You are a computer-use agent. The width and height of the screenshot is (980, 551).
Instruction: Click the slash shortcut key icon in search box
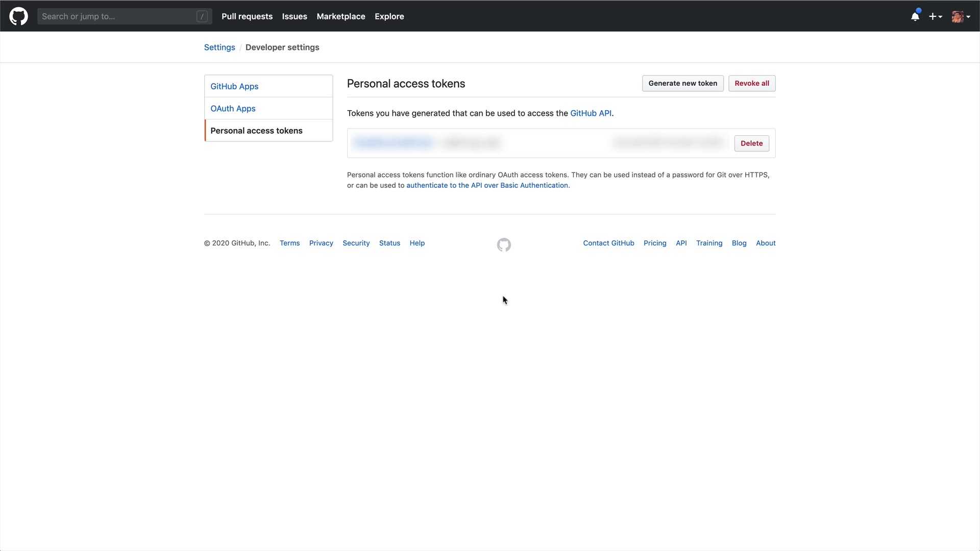point(202,16)
